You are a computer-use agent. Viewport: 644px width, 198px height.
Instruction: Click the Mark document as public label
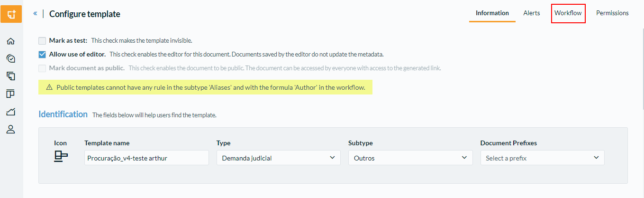coord(87,68)
